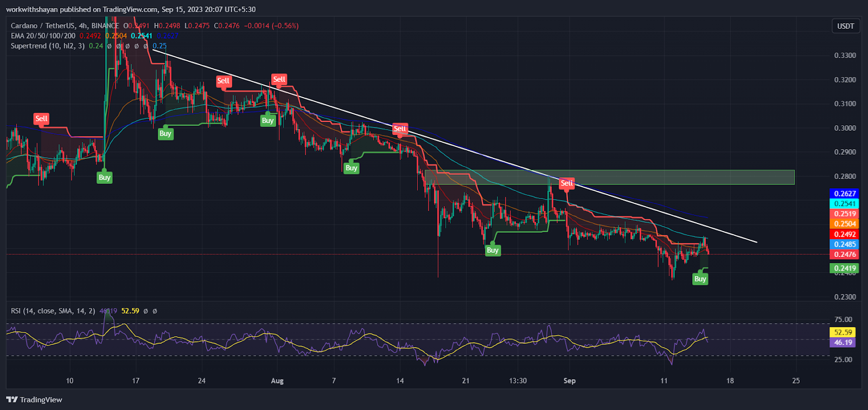Click the yellow 52.59 RSI value tag
Image resolution: width=868 pixels, height=410 pixels.
tap(843, 332)
